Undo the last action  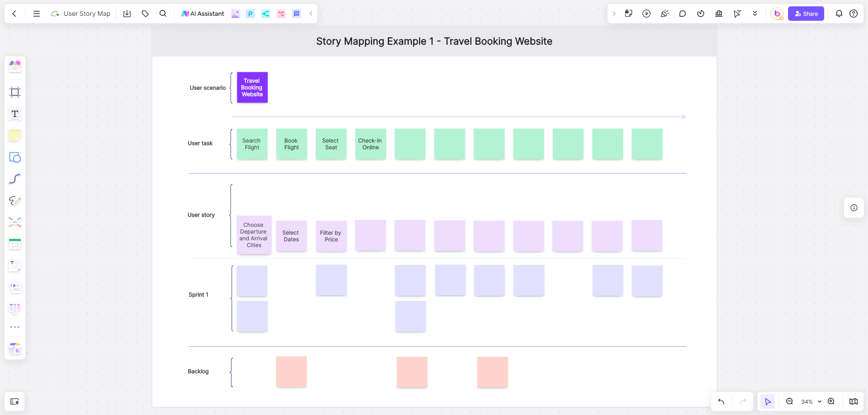click(722, 401)
